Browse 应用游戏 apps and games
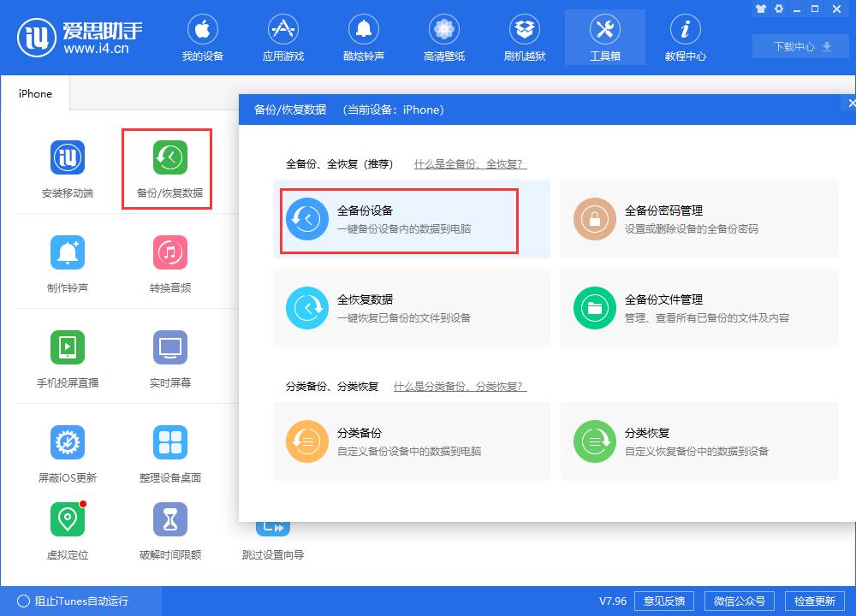856x616 pixels. pyautogui.click(x=283, y=37)
